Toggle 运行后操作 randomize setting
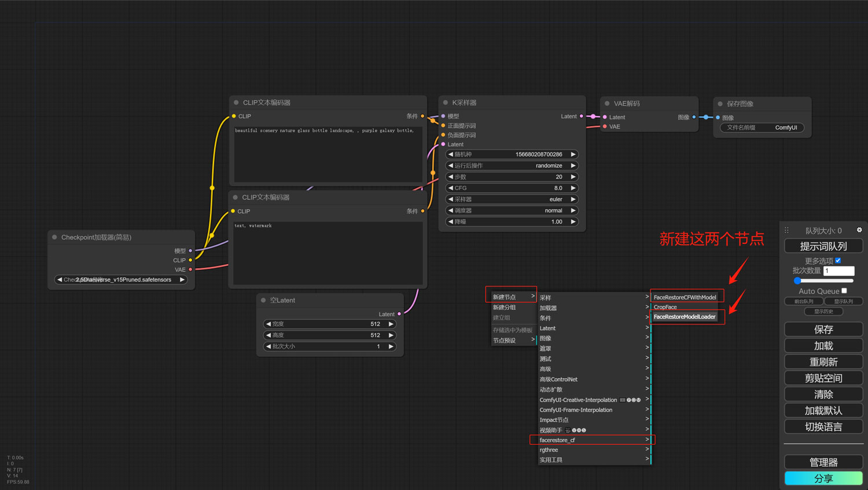The width and height of the screenshot is (868, 490). coord(512,166)
